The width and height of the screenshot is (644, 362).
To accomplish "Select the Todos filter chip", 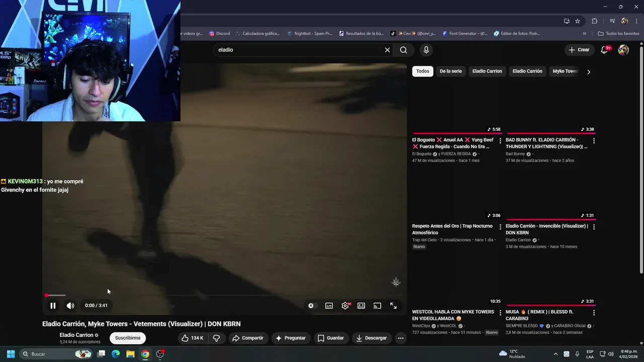I will click(423, 71).
